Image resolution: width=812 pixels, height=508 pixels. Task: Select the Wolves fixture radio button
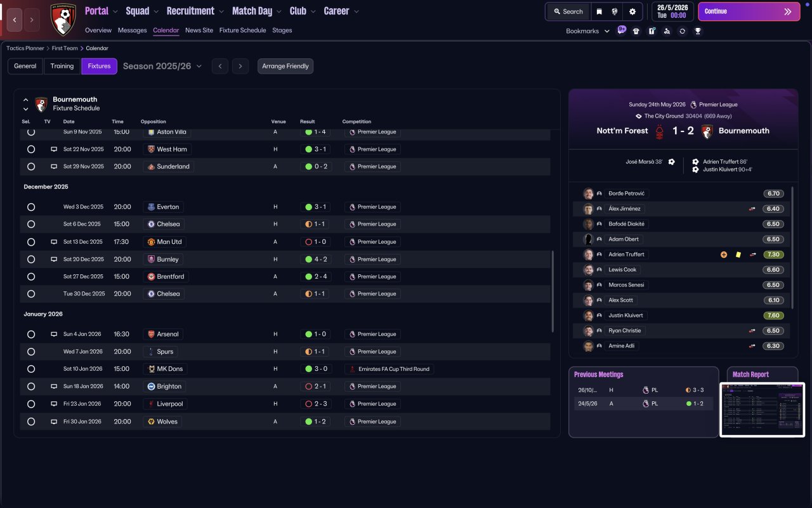point(31,422)
